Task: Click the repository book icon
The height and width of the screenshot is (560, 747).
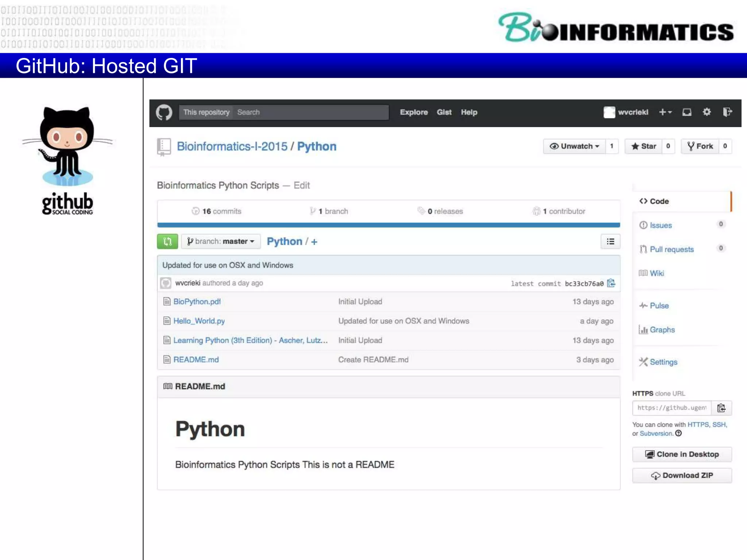Action: pos(164,147)
